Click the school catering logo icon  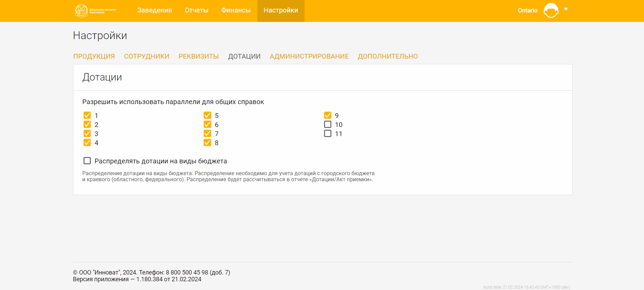81,11
